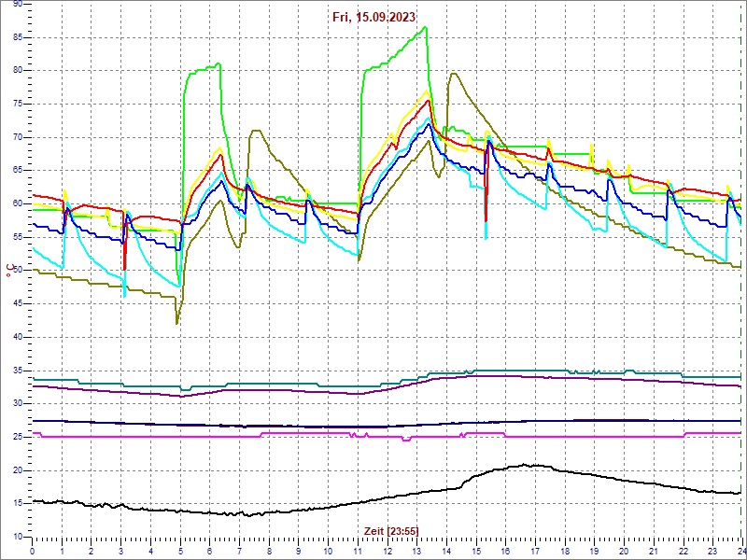The height and width of the screenshot is (560, 747).
Task: Select the 80 value on the temperature axis
Action: (17, 71)
